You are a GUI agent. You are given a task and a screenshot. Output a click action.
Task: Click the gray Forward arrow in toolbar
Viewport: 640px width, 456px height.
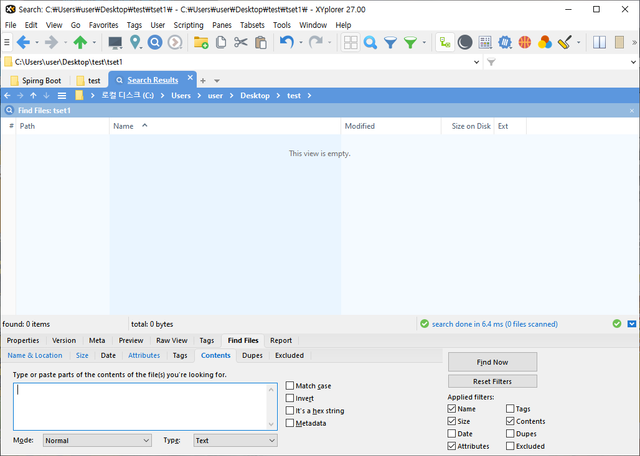point(51,42)
